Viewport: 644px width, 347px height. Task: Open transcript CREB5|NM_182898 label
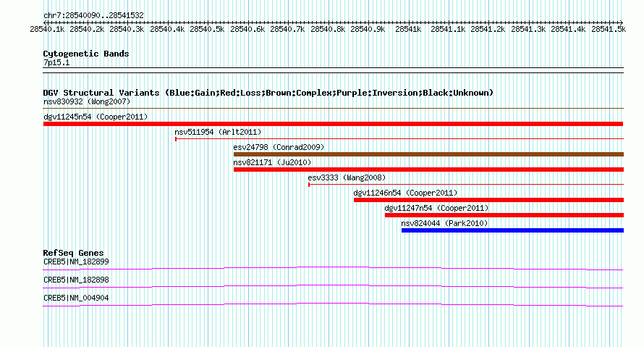point(77,280)
